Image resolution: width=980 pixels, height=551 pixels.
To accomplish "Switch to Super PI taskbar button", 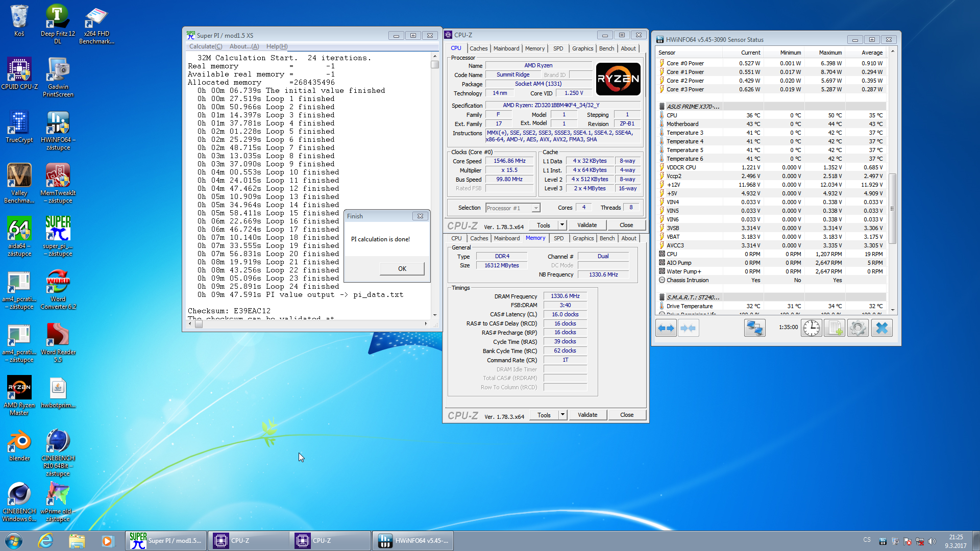I will 166,541.
